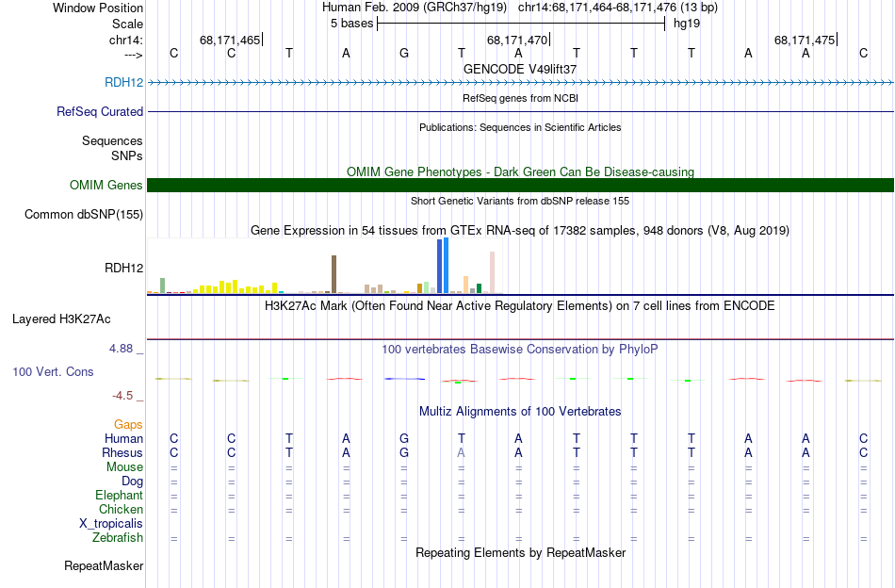895x588 pixels.
Task: Select the Human species row label
Action: pos(123,438)
